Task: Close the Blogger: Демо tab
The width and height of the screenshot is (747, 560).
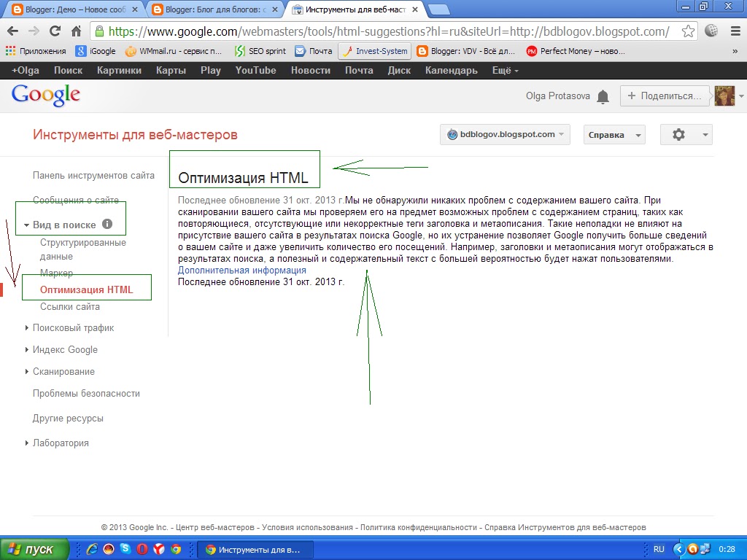Action: coord(135,9)
